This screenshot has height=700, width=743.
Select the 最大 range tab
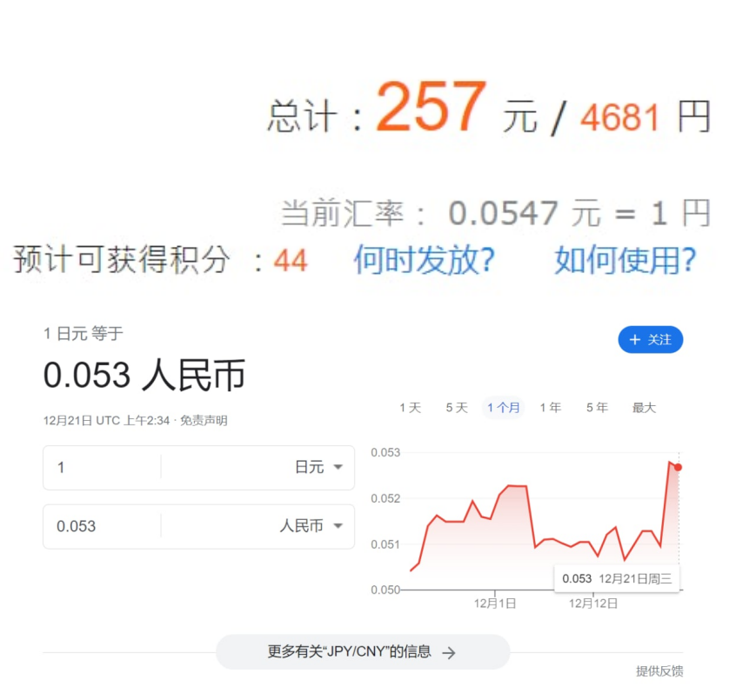644,407
